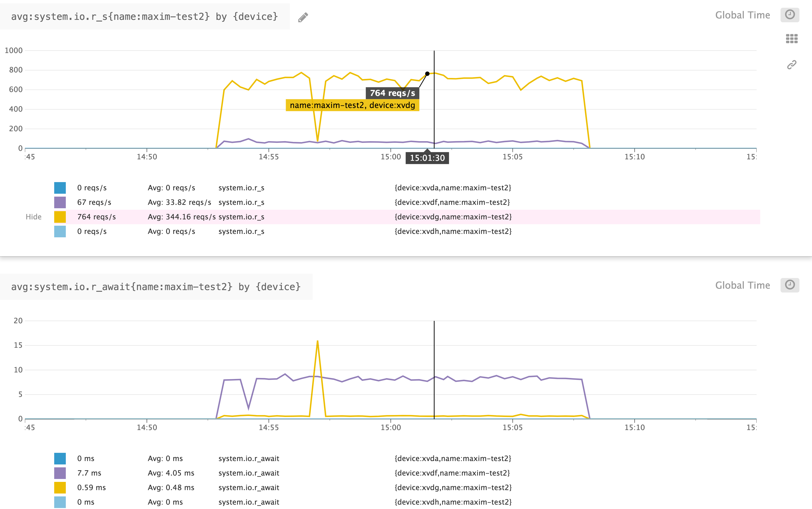Open the avg:system.io.r_s query title
The height and width of the screenshot is (509, 812).
point(145,16)
